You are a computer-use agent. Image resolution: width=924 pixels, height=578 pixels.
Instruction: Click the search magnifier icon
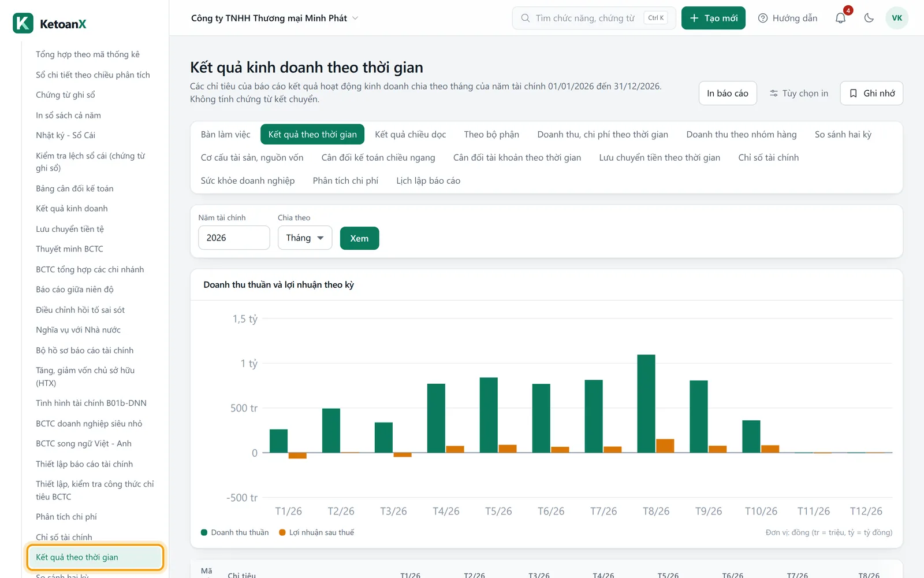click(526, 18)
